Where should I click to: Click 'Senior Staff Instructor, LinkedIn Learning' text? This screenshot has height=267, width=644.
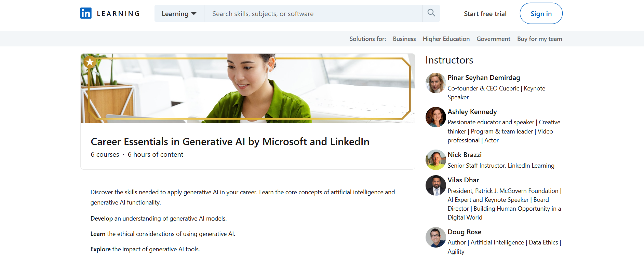click(x=501, y=166)
